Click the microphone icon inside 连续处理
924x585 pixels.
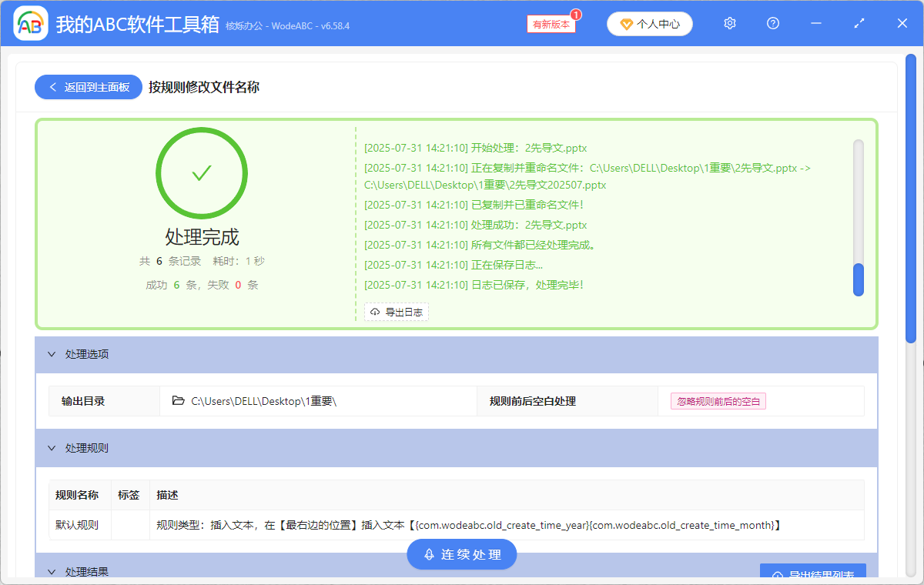[428, 554]
